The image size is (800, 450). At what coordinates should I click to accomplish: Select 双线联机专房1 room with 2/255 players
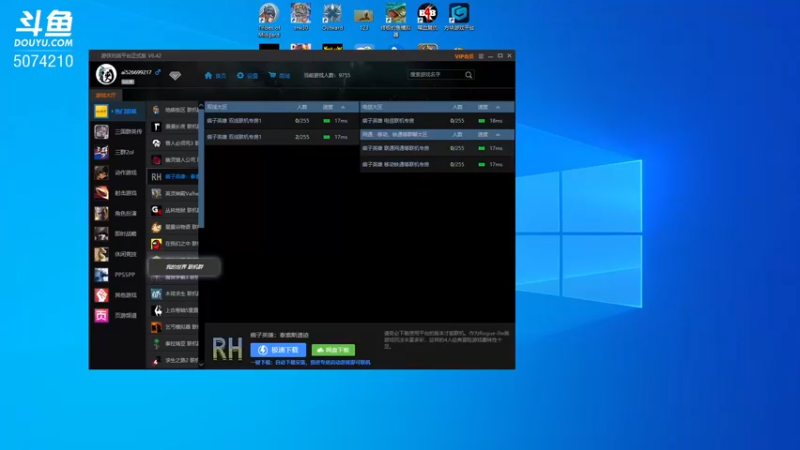tap(282, 137)
